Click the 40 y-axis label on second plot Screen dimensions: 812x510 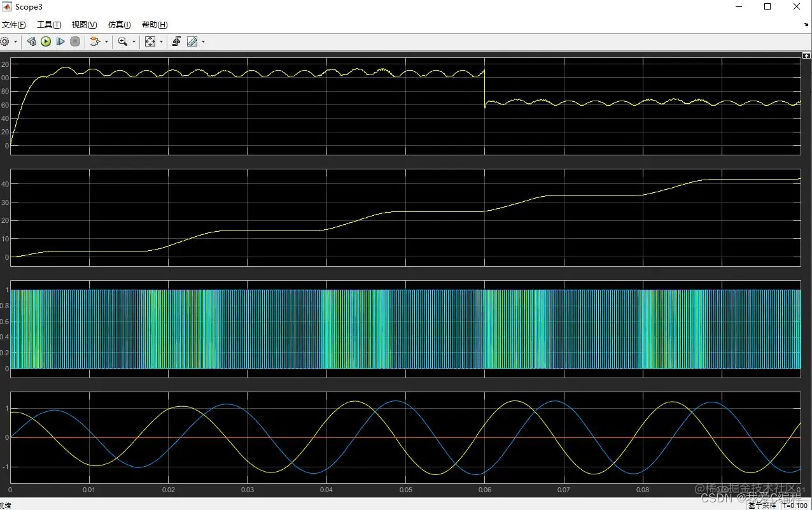(x=4, y=184)
